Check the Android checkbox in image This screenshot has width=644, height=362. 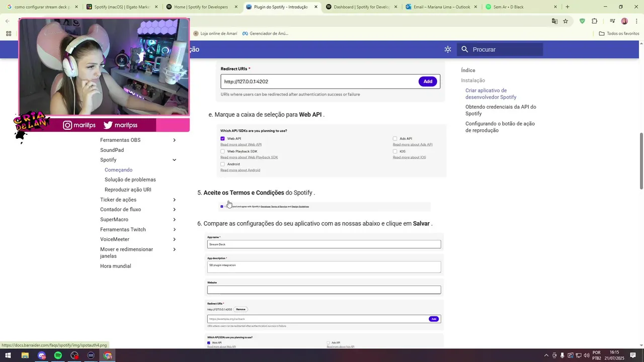(x=222, y=164)
